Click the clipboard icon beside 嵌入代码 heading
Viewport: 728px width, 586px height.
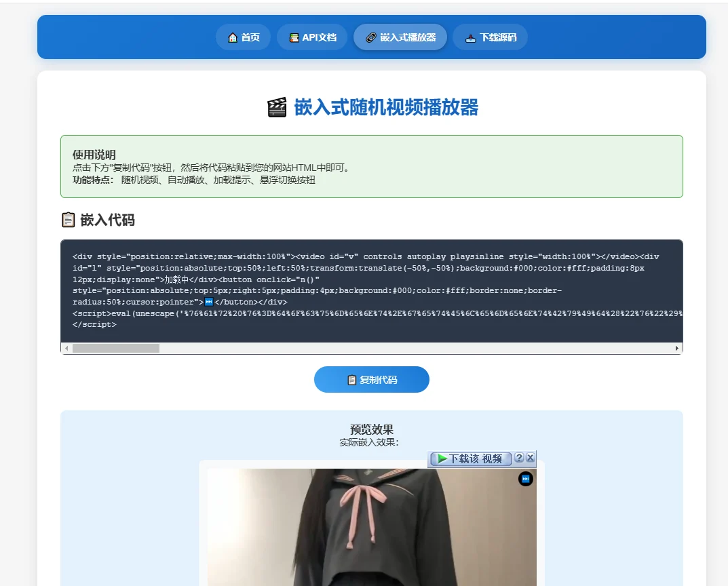68,220
